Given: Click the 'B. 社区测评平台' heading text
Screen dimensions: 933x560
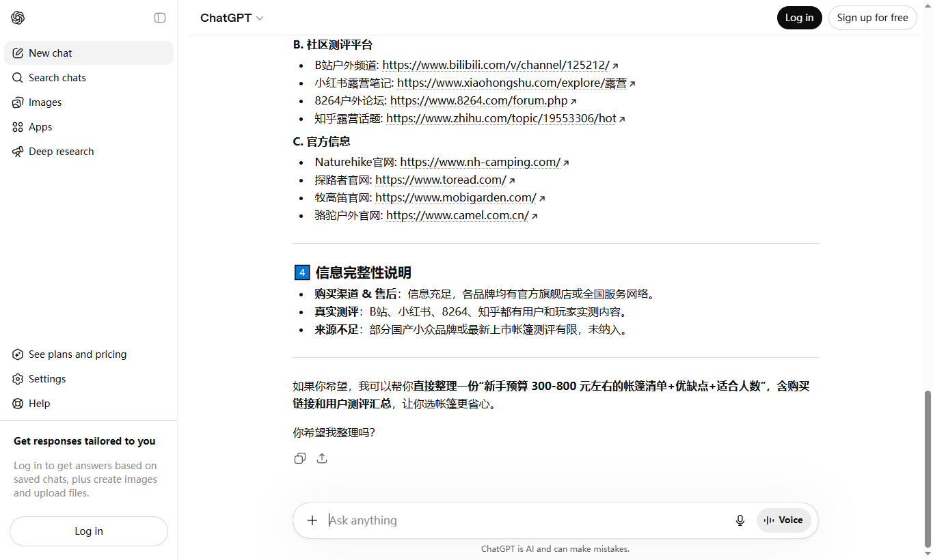Looking at the screenshot, I should [333, 44].
